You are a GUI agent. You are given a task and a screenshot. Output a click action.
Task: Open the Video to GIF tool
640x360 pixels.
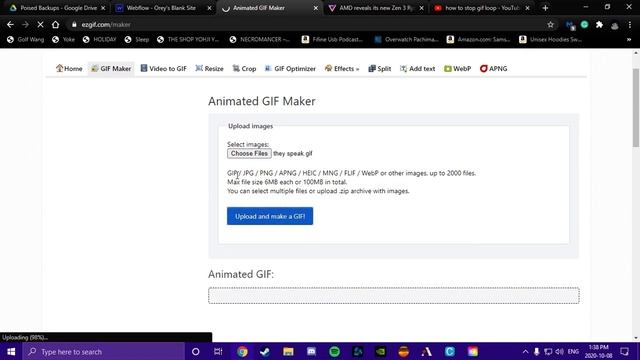pos(163,69)
